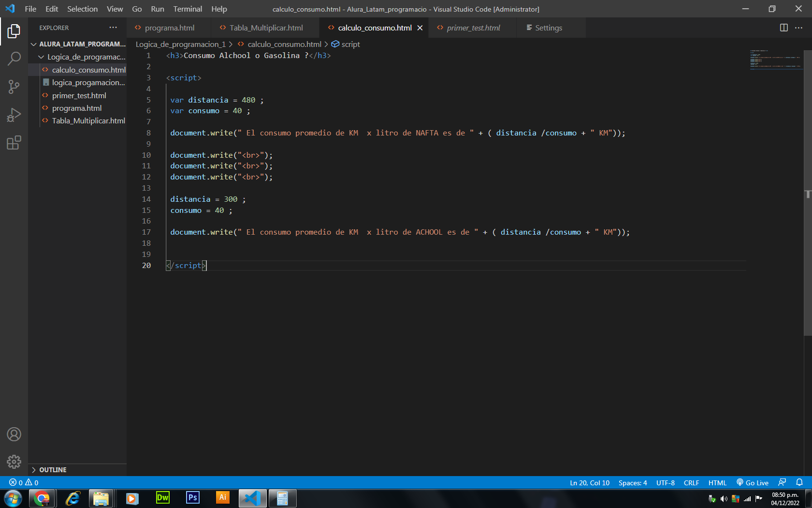Close the calculo_consumo.html tab
The image size is (812, 508).
point(420,28)
